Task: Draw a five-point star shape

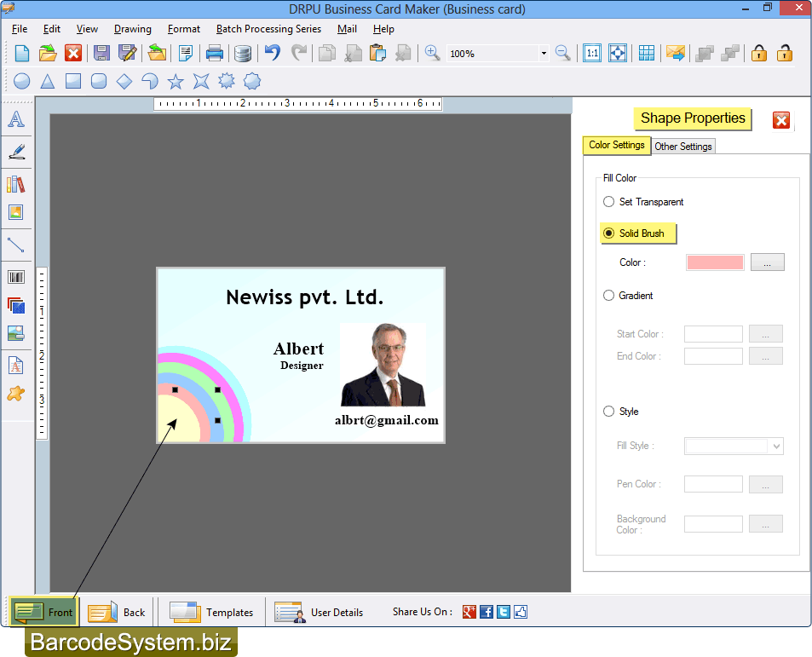Action: (176, 81)
